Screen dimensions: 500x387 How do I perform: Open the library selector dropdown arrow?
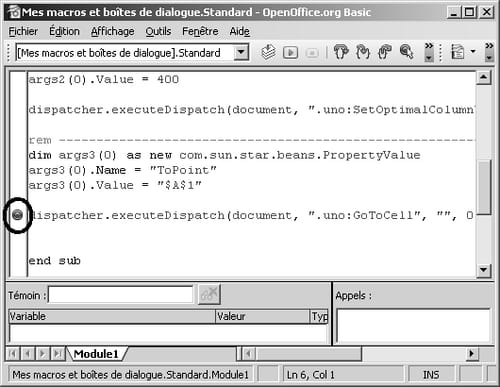tap(241, 52)
